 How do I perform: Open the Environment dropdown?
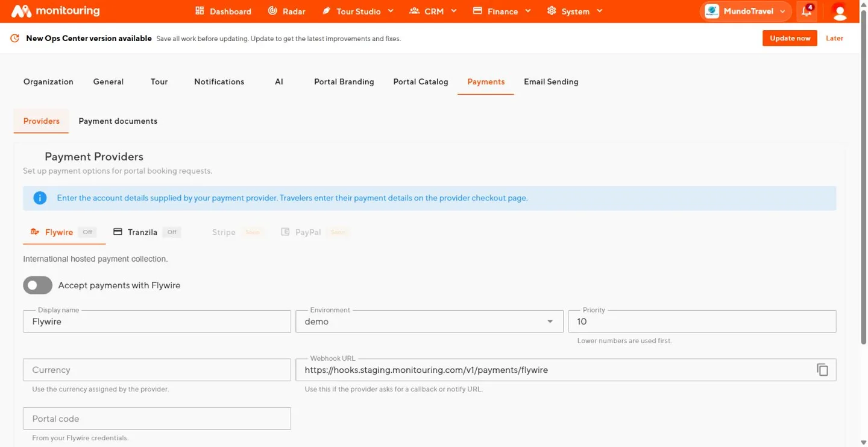pyautogui.click(x=429, y=322)
